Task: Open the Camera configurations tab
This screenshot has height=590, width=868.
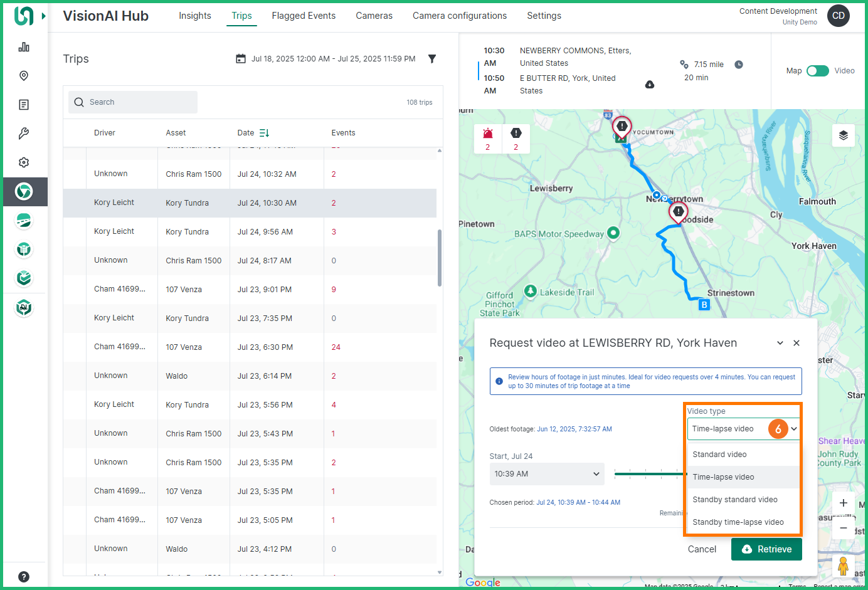Action: [x=459, y=16]
